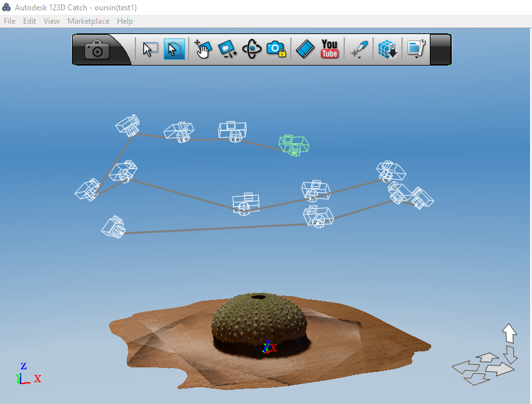Select the green highlighted camera
532x404 pixels.
click(x=294, y=145)
